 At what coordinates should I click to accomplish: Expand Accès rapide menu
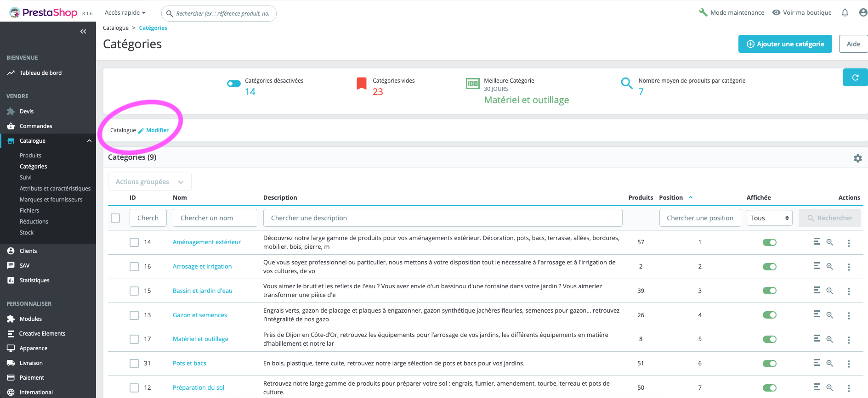coord(125,12)
